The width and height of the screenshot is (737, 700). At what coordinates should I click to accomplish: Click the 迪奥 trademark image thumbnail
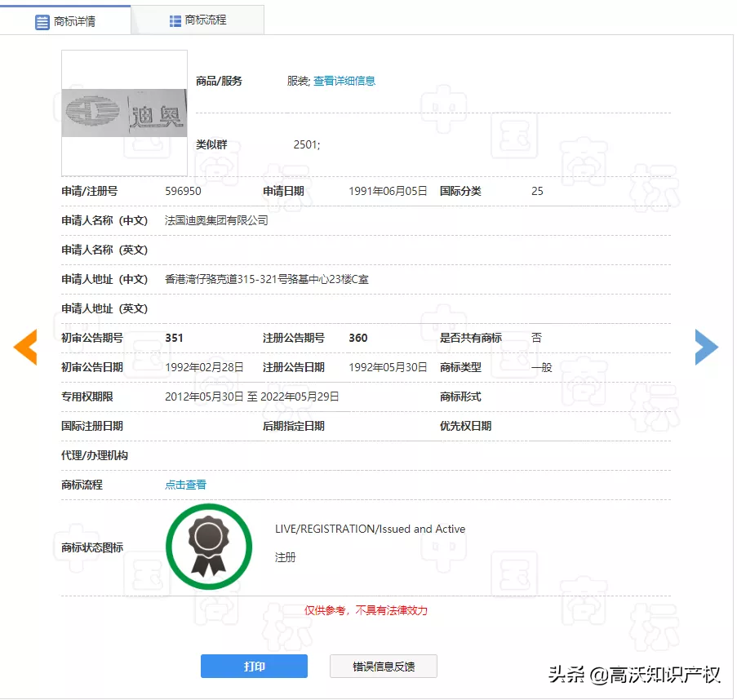tap(123, 112)
